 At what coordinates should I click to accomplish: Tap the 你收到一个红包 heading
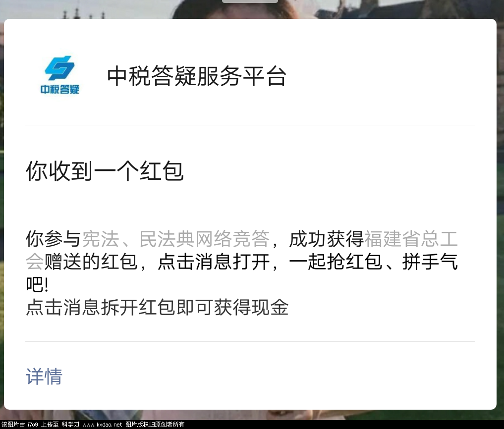[105, 171]
